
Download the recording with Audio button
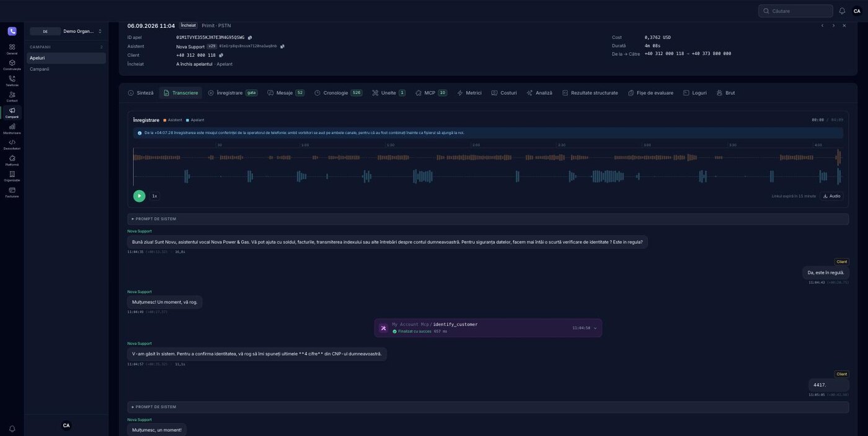point(831,196)
